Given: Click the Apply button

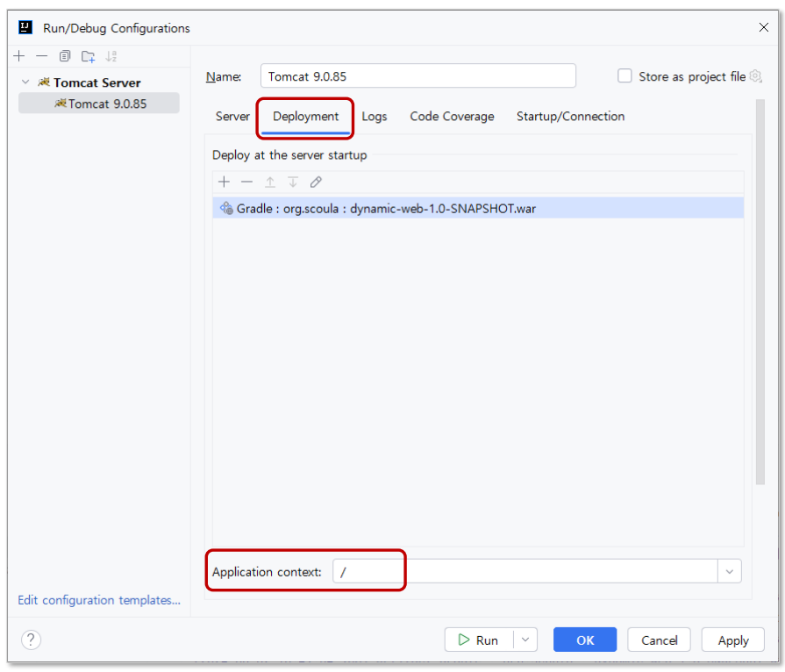Looking at the screenshot, I should click(x=733, y=640).
